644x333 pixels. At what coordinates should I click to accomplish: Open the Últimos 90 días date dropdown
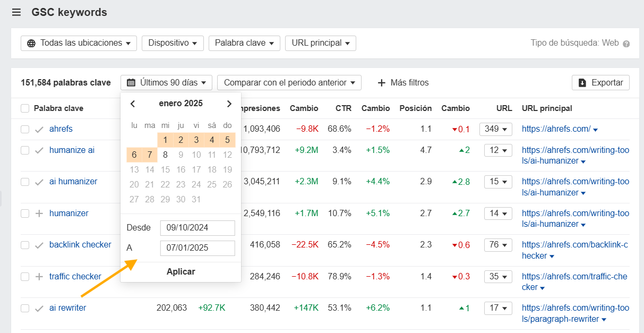tap(166, 83)
